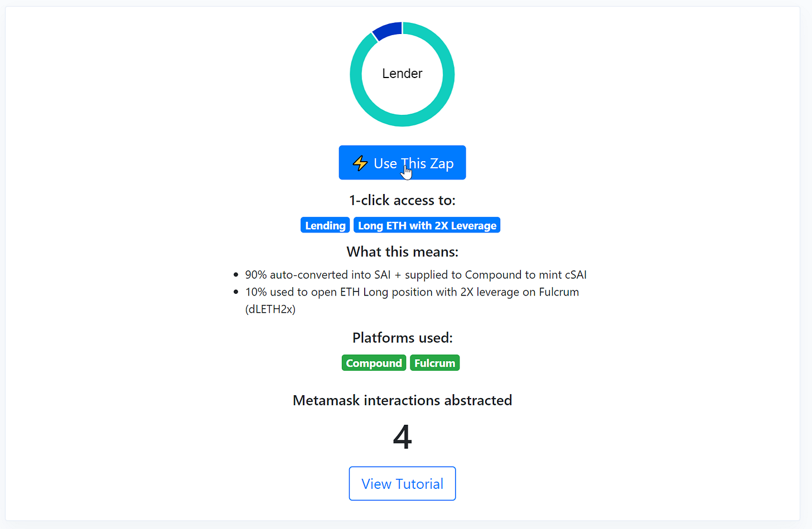Click the Fulcrum platform badge
The image size is (812, 529).
434,363
